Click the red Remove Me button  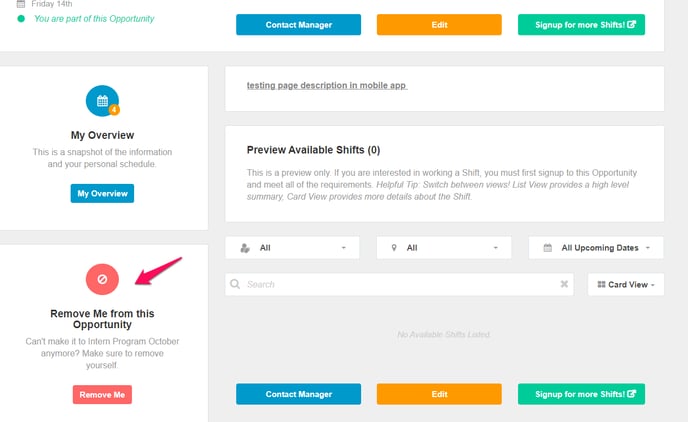[x=102, y=394]
